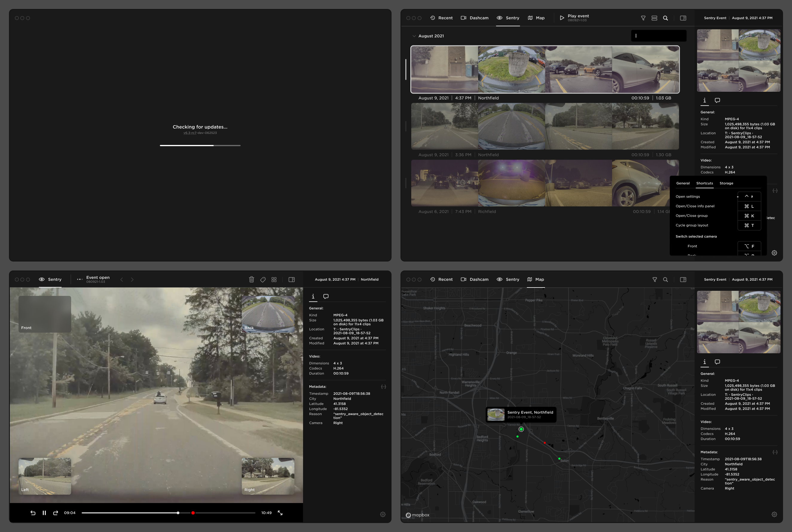Click Sentry Event, Northfield map popup

tap(521, 415)
